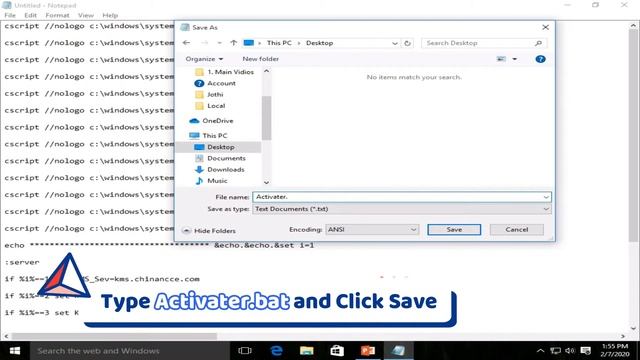
Task: Open File Explorer from taskbar
Action: tap(307, 351)
